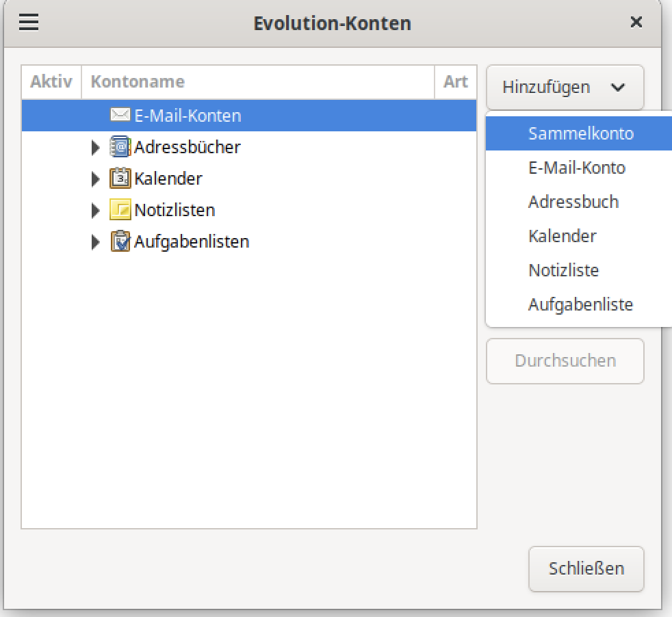This screenshot has height=617, width=672.
Task: Pick Aufgabenliste from the add menu
Action: 580,304
